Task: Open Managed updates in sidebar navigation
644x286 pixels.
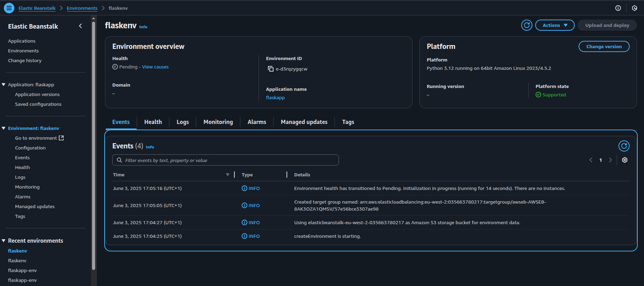Action: click(35, 206)
